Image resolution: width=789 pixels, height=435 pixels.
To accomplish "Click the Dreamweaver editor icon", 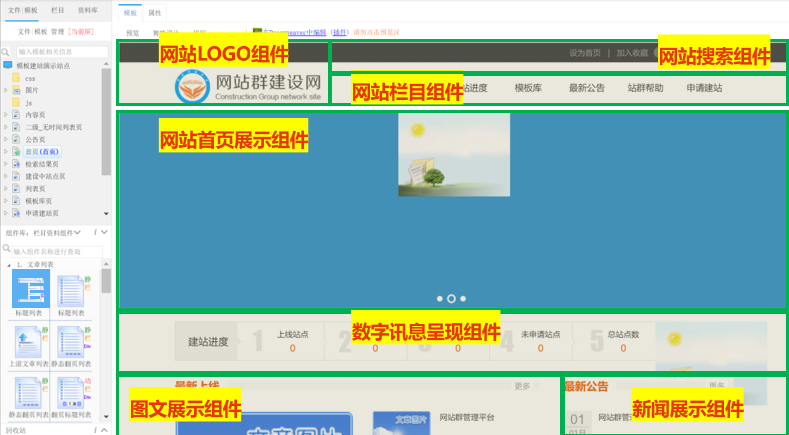I will point(257,32).
